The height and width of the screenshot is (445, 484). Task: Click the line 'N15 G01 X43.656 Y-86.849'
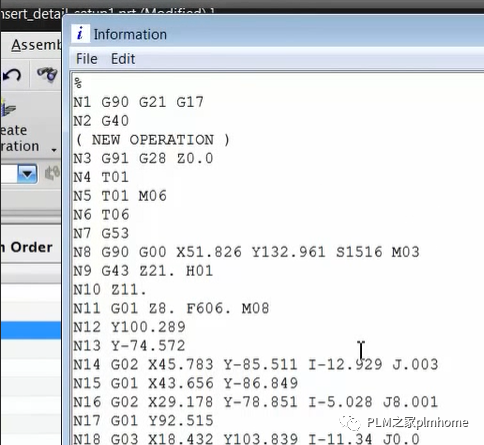click(x=186, y=383)
